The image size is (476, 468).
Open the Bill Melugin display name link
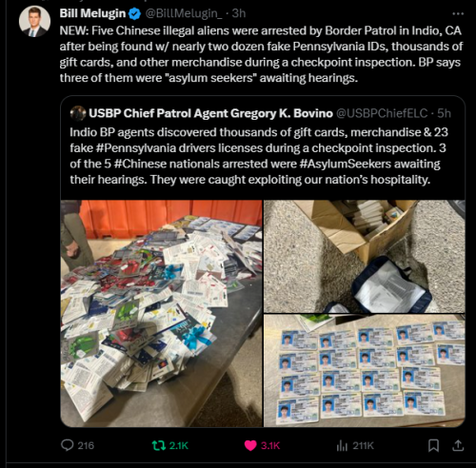92,13
